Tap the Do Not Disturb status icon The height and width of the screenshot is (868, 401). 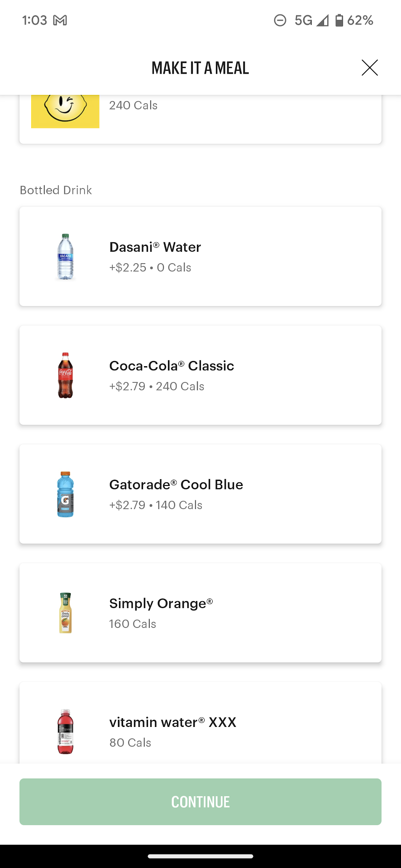pyautogui.click(x=280, y=20)
